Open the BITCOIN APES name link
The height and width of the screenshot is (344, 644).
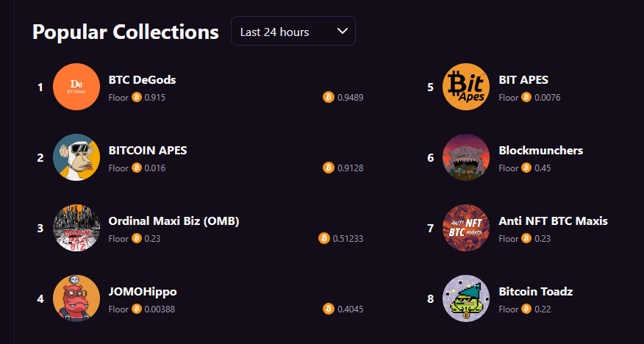(x=148, y=150)
